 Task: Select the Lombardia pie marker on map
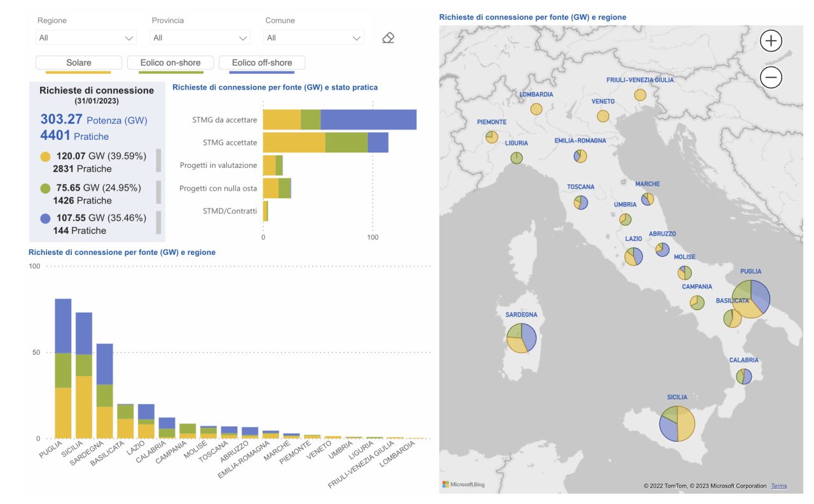pos(536,109)
